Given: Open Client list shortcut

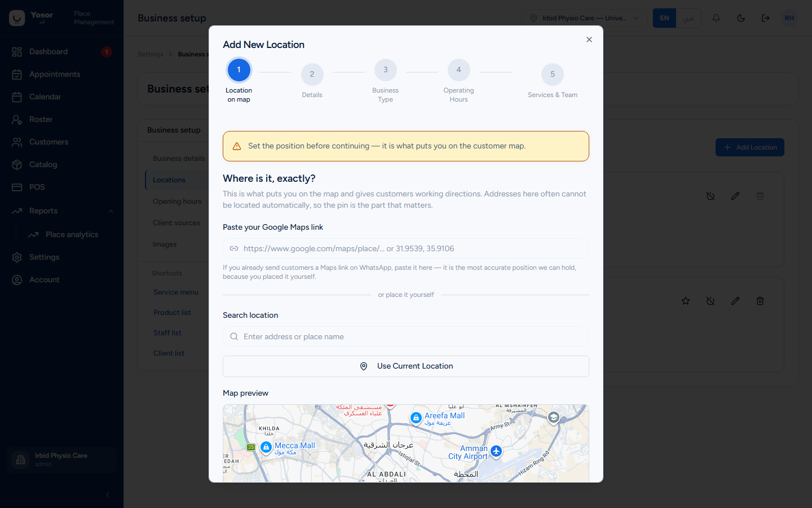Looking at the screenshot, I should click(x=169, y=353).
